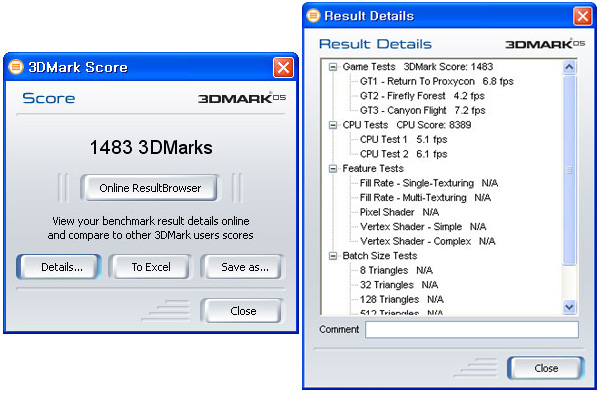Click orange icon in 3DMark Score title bar
600x397 pixels.
(16, 67)
